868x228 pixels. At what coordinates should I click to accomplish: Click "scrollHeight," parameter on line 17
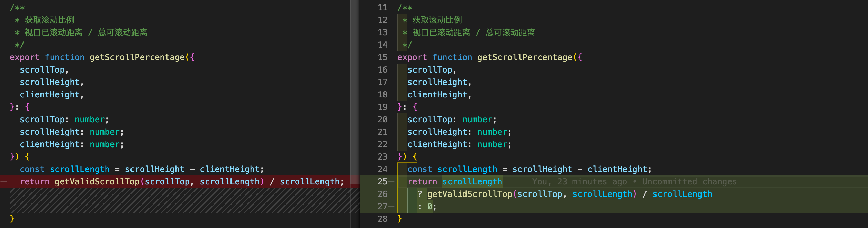[x=440, y=82]
